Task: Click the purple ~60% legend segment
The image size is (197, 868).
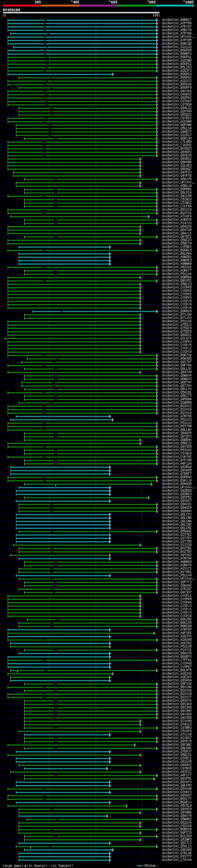Action: (99, 6)
